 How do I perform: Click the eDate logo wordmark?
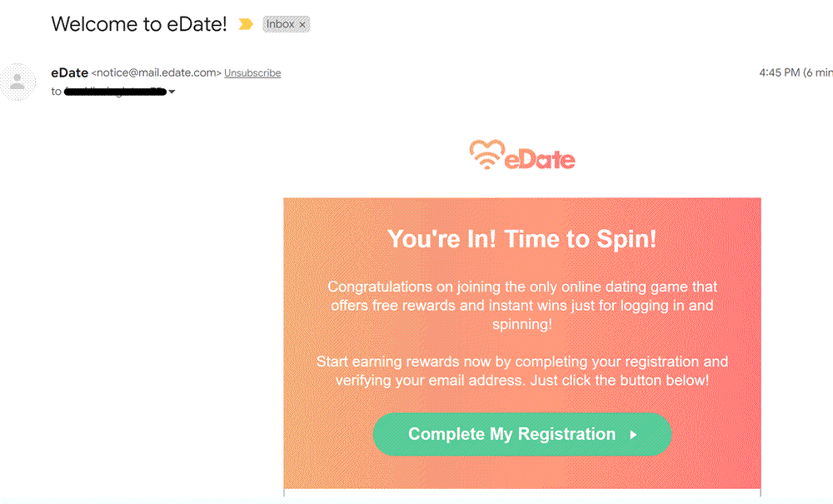pos(540,159)
